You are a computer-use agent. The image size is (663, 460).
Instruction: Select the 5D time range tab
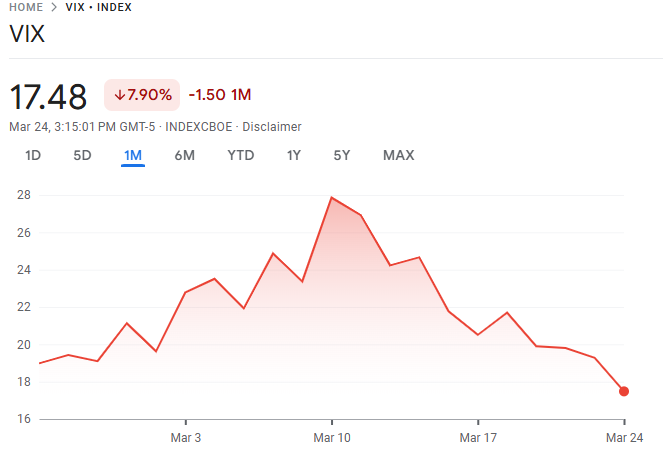click(x=82, y=155)
